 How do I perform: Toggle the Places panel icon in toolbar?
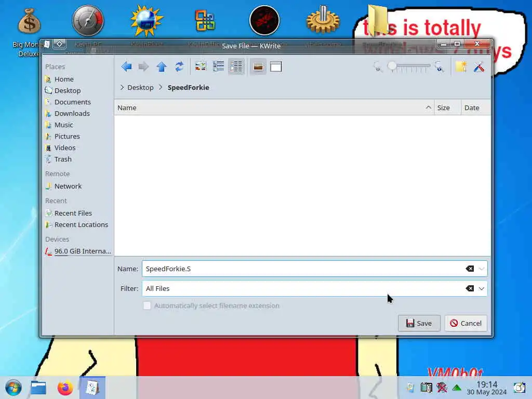tap(258, 66)
